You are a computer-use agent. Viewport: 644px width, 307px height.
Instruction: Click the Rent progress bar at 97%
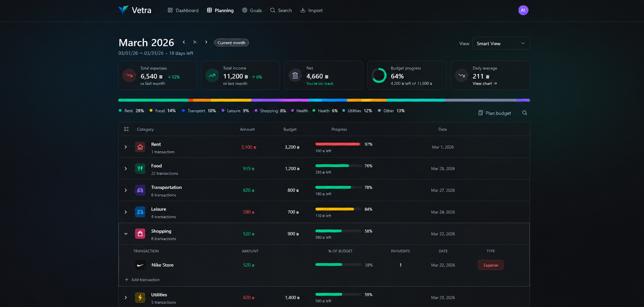click(x=338, y=144)
